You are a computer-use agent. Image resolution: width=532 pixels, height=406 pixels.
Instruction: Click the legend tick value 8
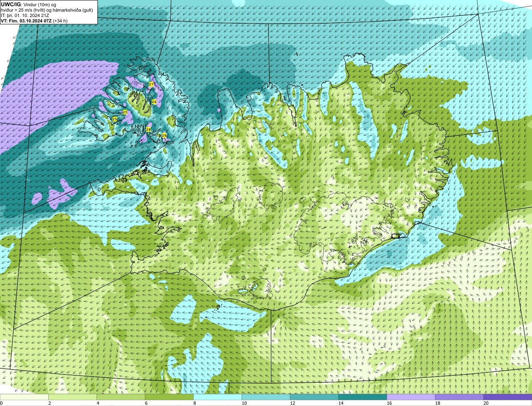[195, 403]
